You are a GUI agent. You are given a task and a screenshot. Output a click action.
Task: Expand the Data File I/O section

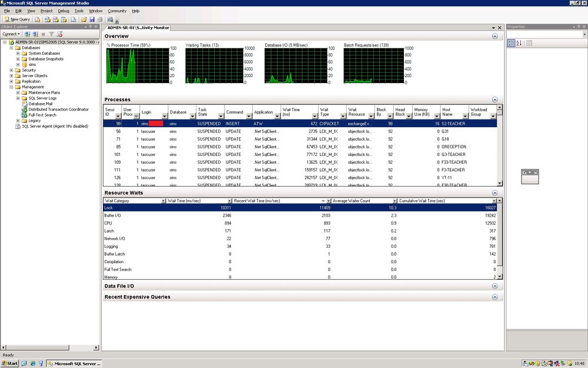click(495, 286)
